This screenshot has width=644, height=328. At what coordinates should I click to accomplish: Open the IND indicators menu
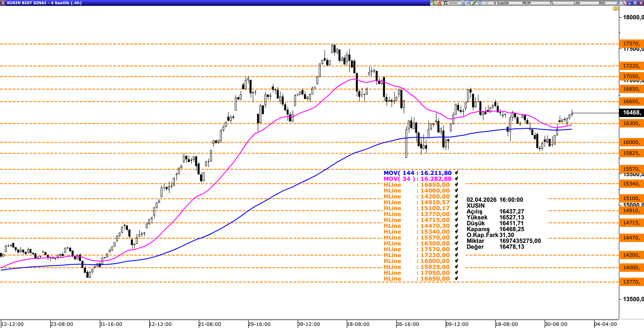(x=602, y=3)
